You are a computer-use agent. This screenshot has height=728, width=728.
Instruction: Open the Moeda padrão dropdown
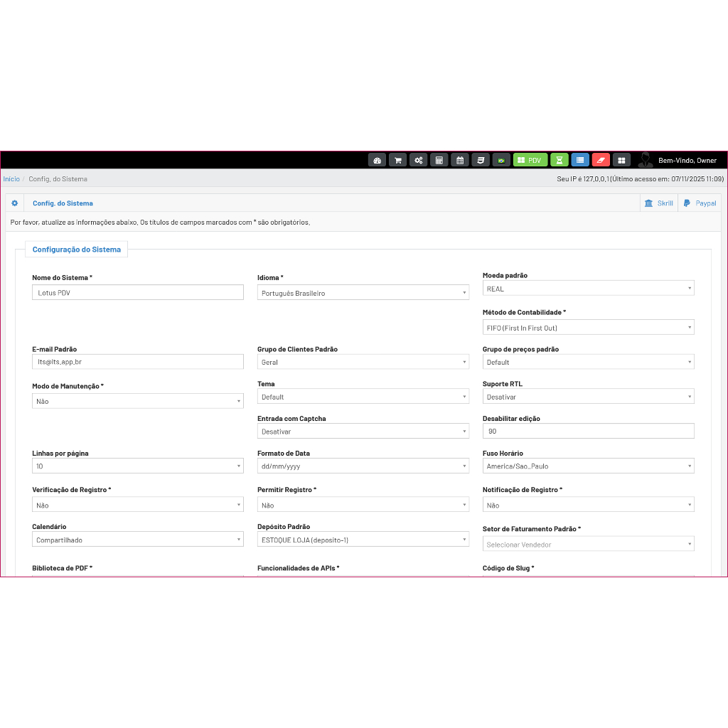(588, 289)
